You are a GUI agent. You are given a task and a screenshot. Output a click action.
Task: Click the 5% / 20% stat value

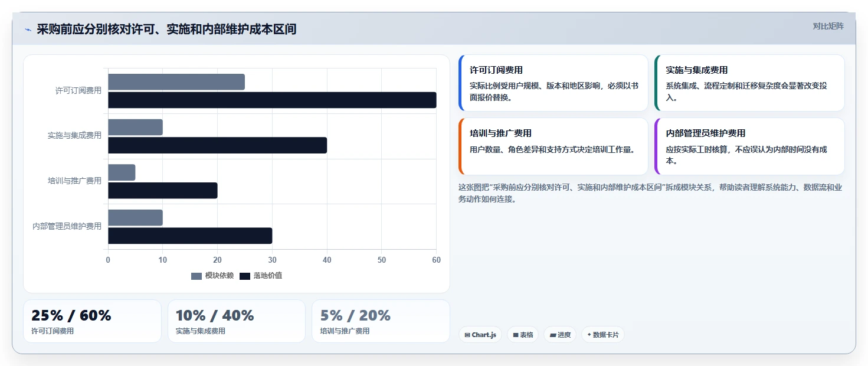pyautogui.click(x=355, y=316)
